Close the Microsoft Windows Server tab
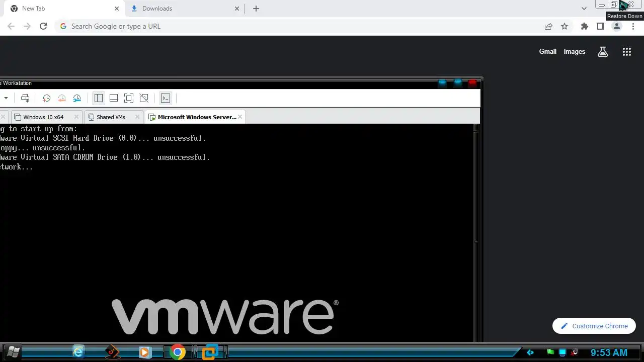The width and height of the screenshot is (644, 362). click(240, 117)
